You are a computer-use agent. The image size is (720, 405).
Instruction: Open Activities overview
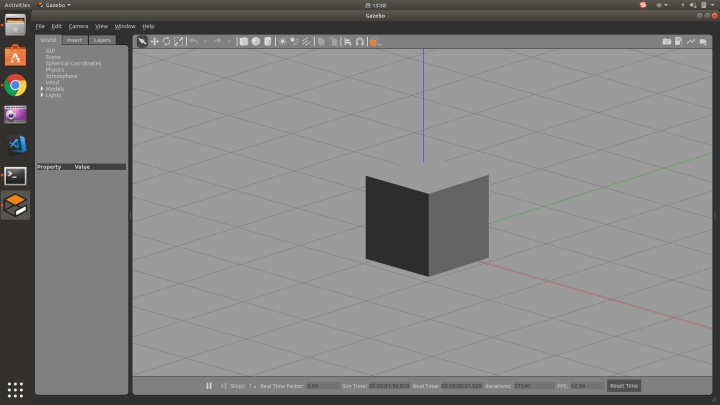(x=17, y=5)
